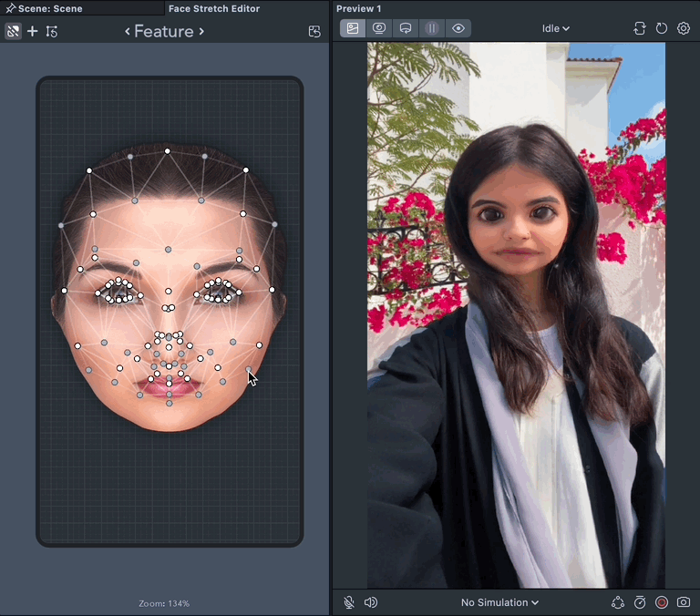Reset the preview with refresh icon
Image resolution: width=700 pixels, height=616 pixels.
coord(662,28)
